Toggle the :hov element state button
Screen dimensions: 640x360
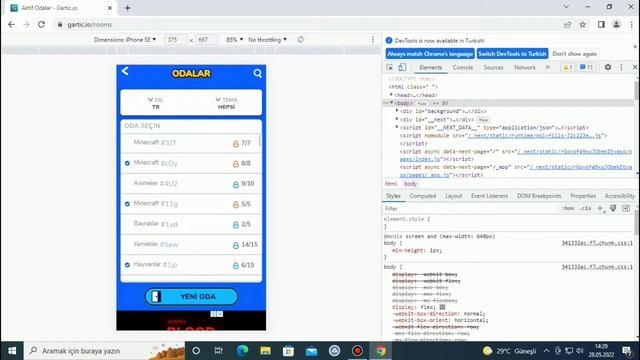[x=568, y=209]
